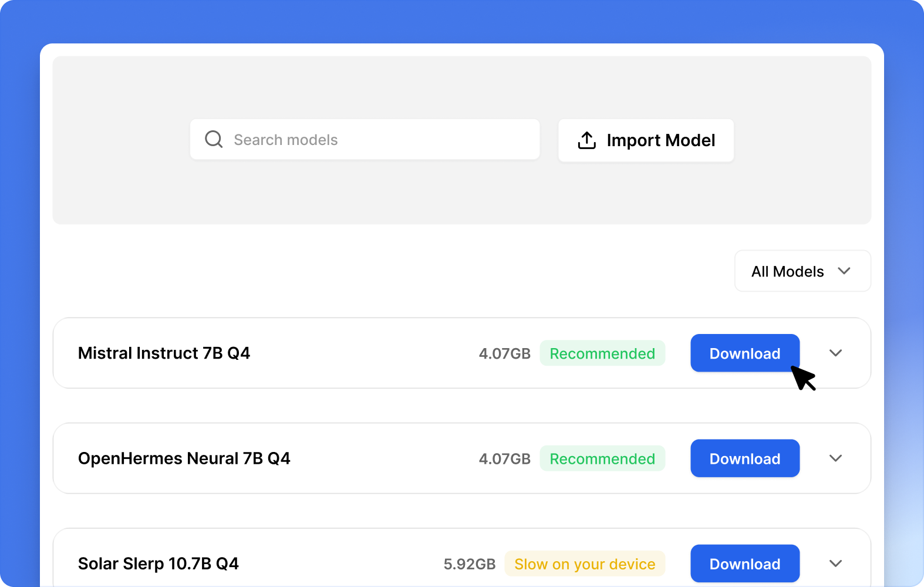Expand the Mistral Instruct 7B Q4 details chevron
Viewport: 924px width, 587px height.
(835, 353)
